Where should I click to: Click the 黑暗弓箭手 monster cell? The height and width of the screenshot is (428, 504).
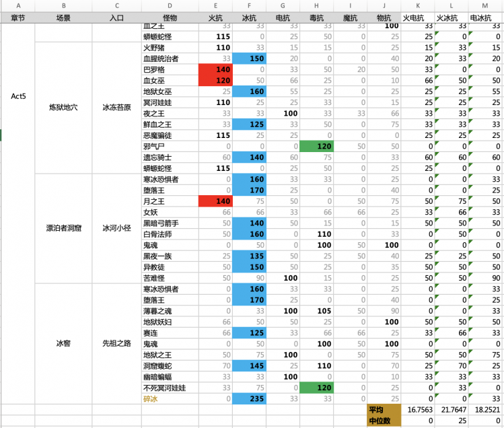point(170,223)
